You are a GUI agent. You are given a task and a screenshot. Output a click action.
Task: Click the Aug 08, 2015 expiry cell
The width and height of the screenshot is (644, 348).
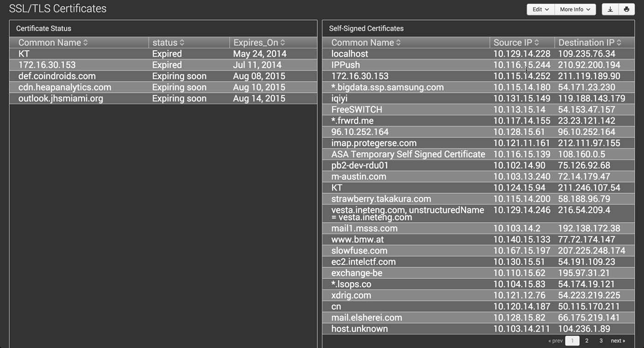click(x=259, y=76)
